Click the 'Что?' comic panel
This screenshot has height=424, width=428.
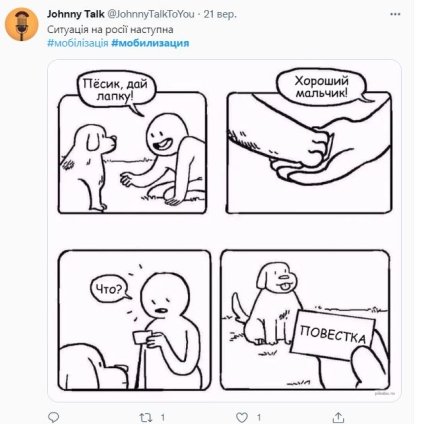[x=135, y=320]
